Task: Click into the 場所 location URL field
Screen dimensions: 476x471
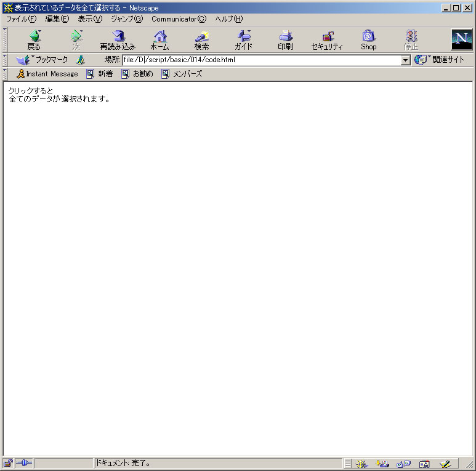Action: point(259,60)
